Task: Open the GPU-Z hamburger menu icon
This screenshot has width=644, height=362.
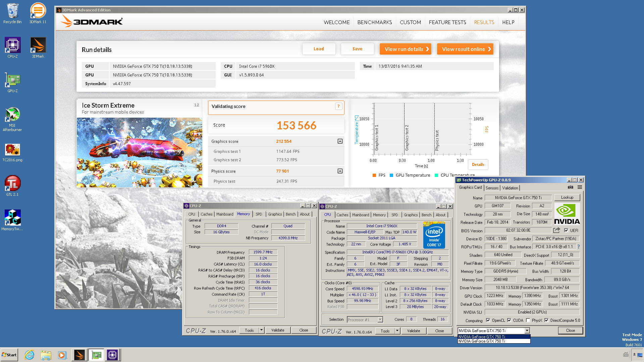Action: point(580,187)
